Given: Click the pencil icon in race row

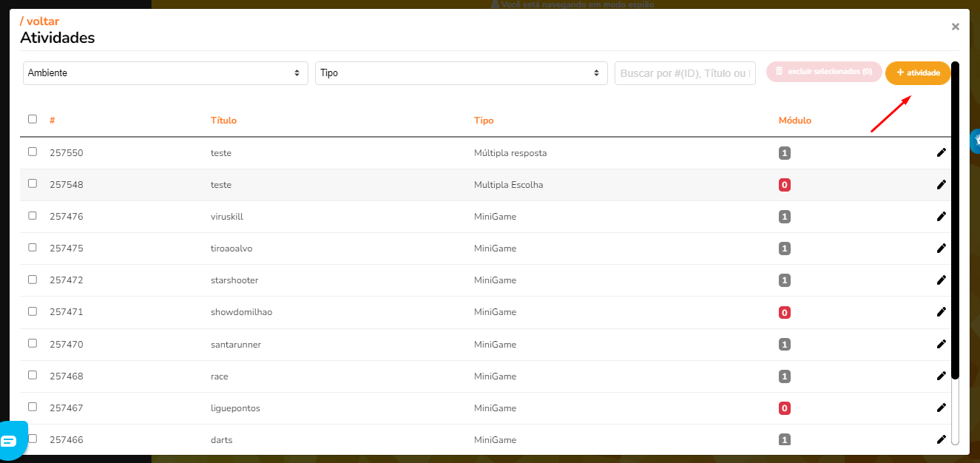Looking at the screenshot, I should tap(941, 376).
